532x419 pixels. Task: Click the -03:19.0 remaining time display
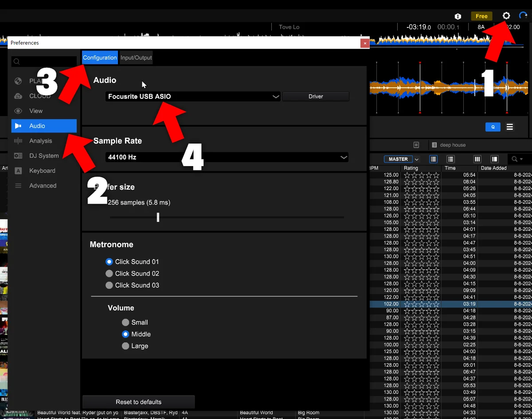[419, 27]
